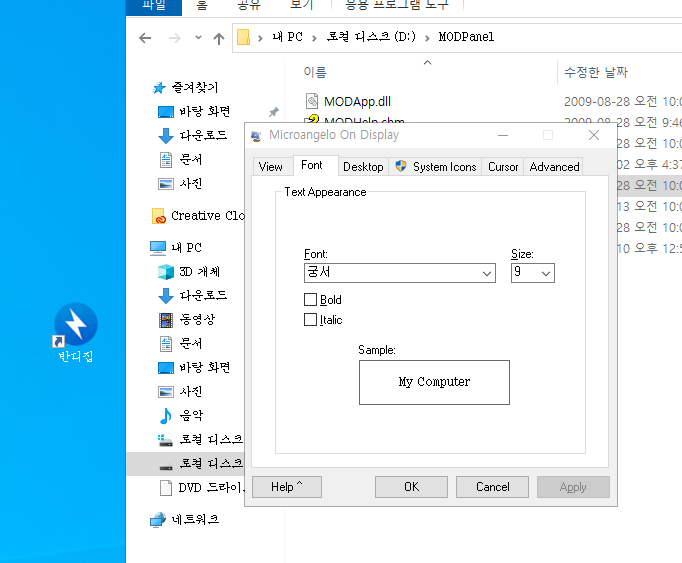
Task: Enable the Bold checkbox
Action: (x=310, y=299)
